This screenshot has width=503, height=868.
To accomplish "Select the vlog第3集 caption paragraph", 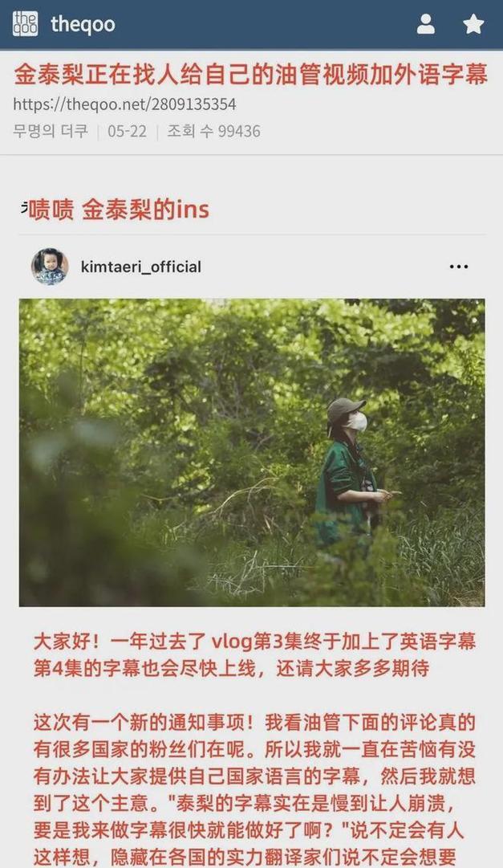I will (x=254, y=655).
